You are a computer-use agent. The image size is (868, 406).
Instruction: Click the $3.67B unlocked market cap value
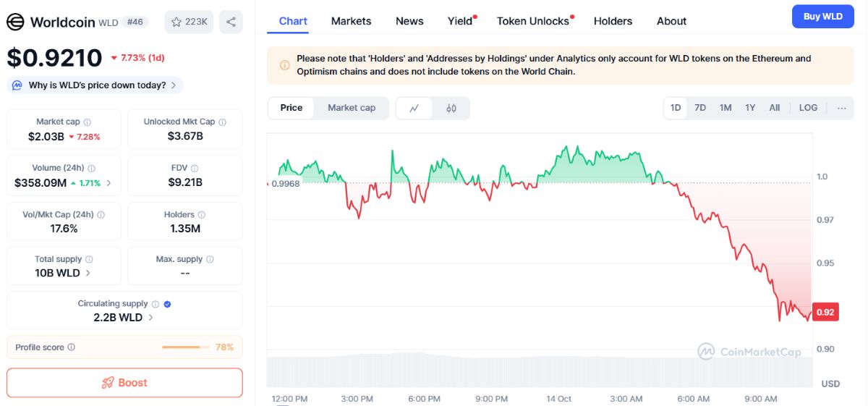(185, 136)
